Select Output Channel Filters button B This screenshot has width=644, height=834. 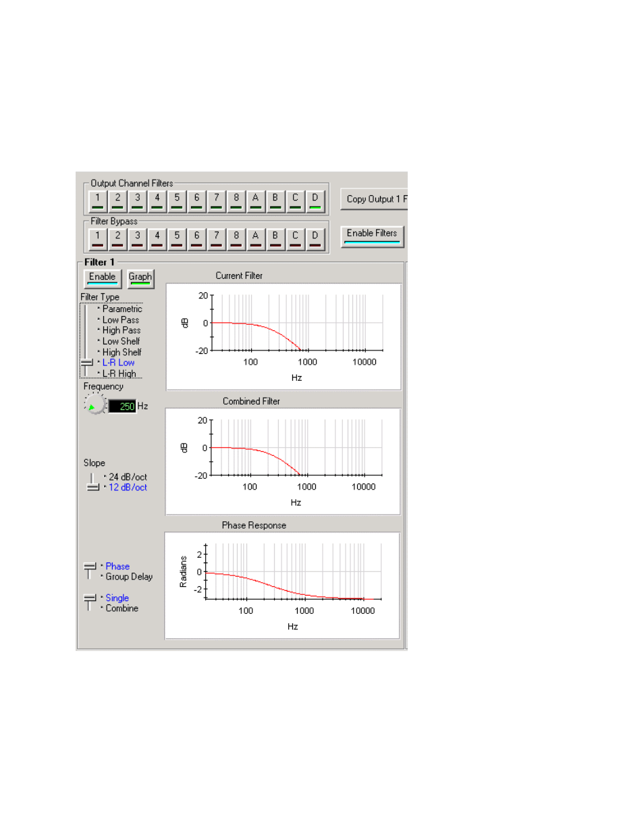(x=275, y=201)
